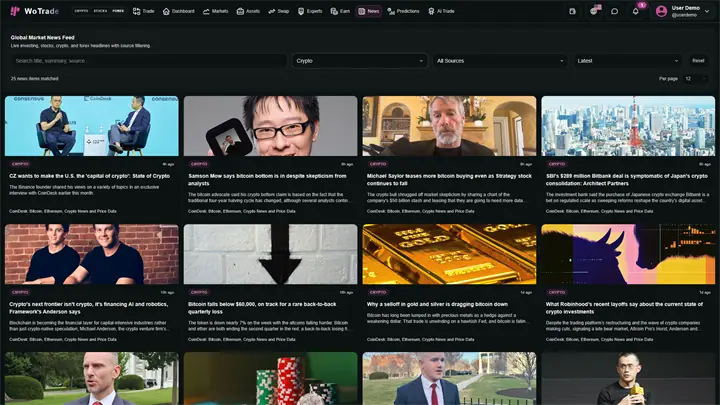Select the Crypto market toggle
720x405 pixels.
point(81,11)
